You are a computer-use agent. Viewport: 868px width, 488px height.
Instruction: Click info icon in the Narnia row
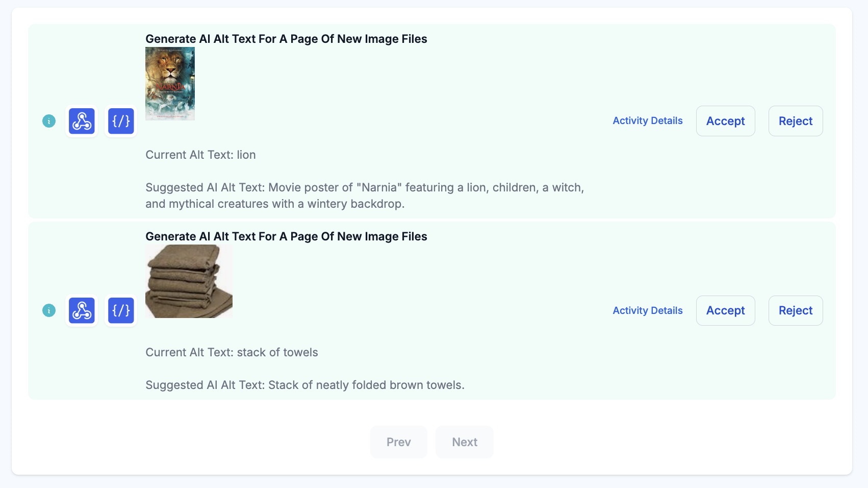tap(49, 121)
